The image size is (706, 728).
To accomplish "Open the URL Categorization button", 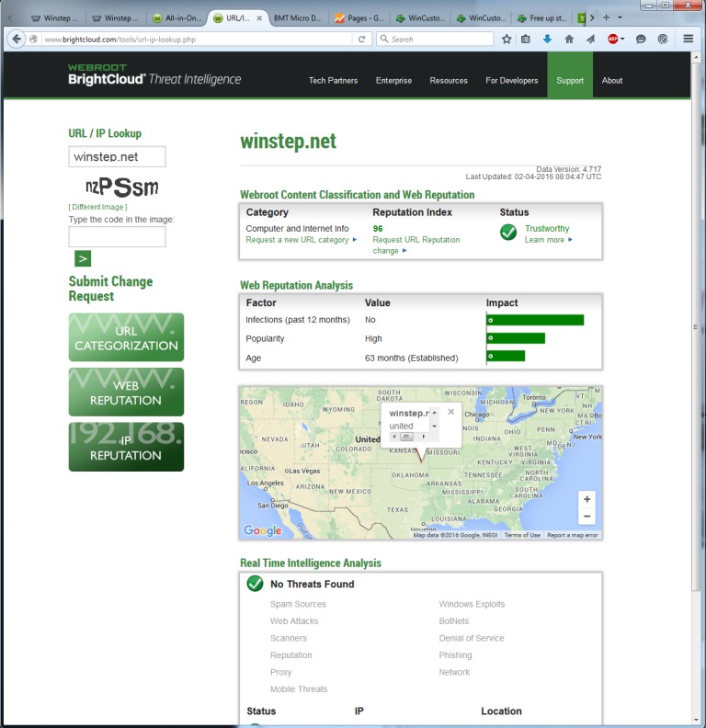I will (126, 337).
